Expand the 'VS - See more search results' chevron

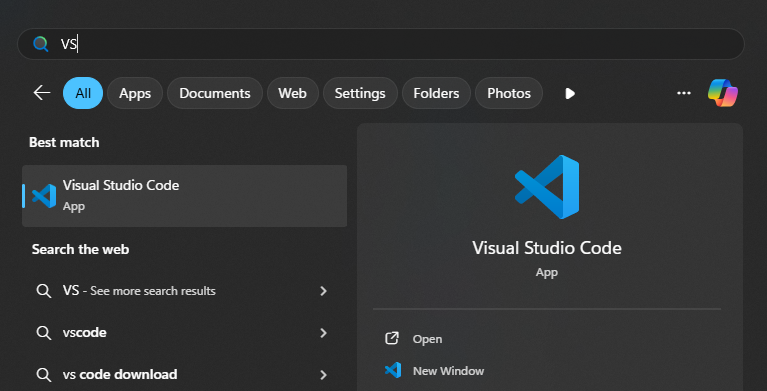click(x=323, y=291)
